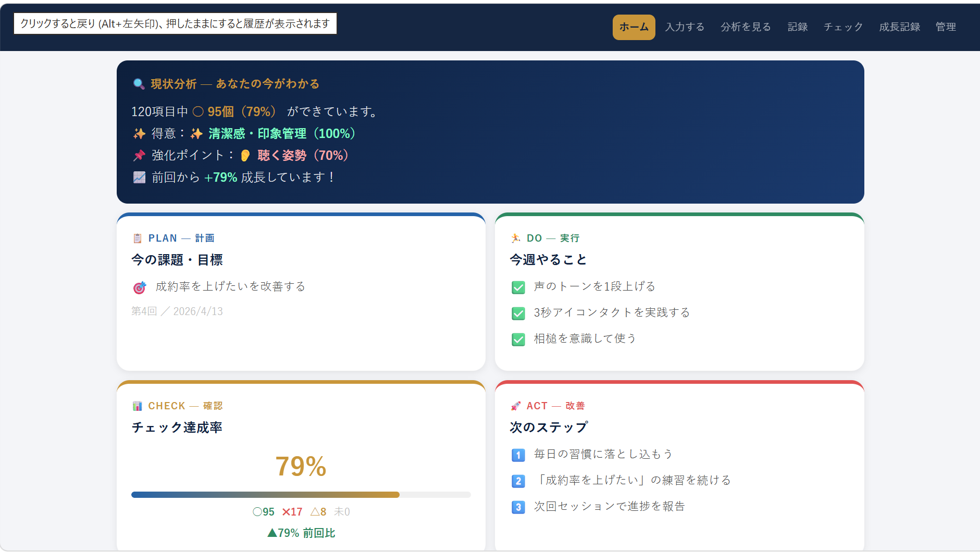Click the 〇95 count
980x552 pixels.
pos(264,512)
